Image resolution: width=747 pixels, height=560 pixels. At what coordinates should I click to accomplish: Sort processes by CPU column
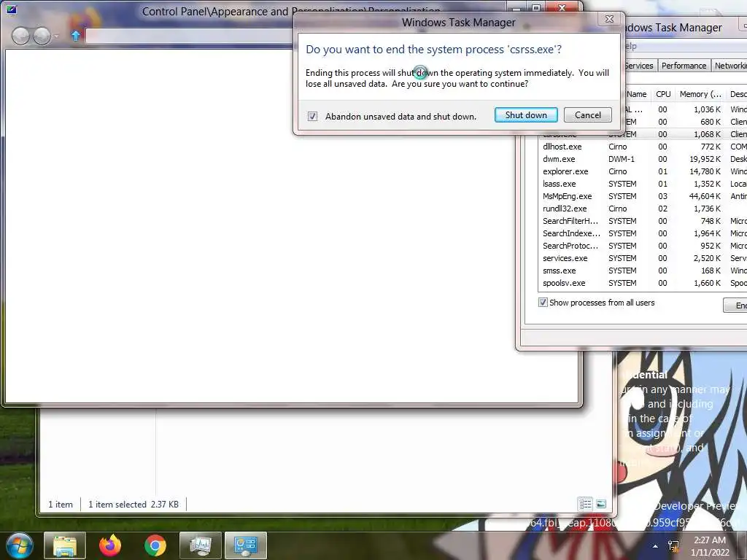click(662, 94)
